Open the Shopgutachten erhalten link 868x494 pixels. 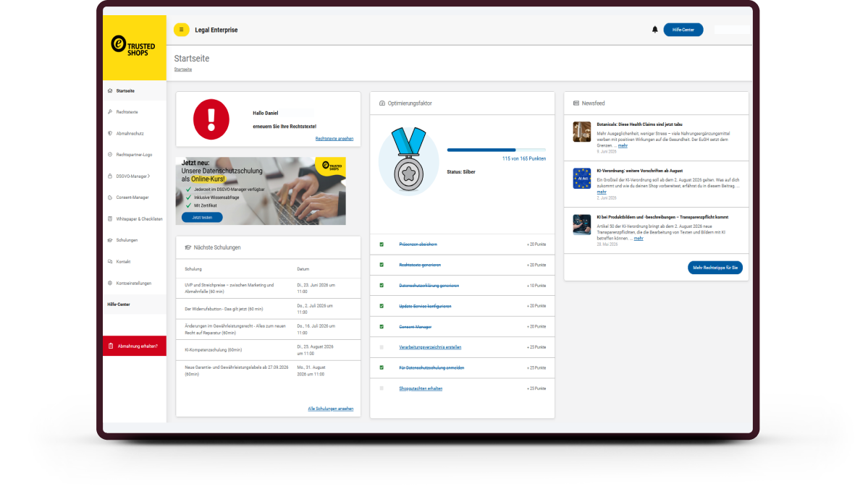click(421, 389)
